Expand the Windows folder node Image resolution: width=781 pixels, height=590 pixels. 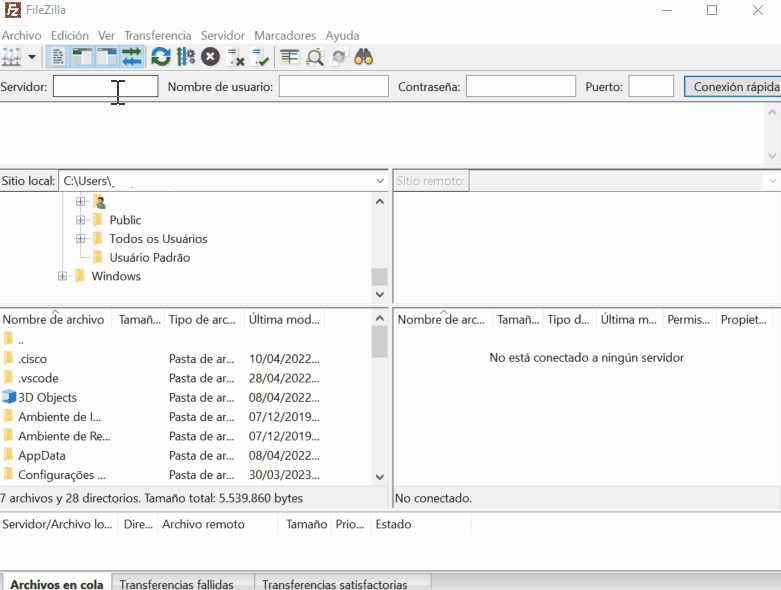pyautogui.click(x=62, y=276)
